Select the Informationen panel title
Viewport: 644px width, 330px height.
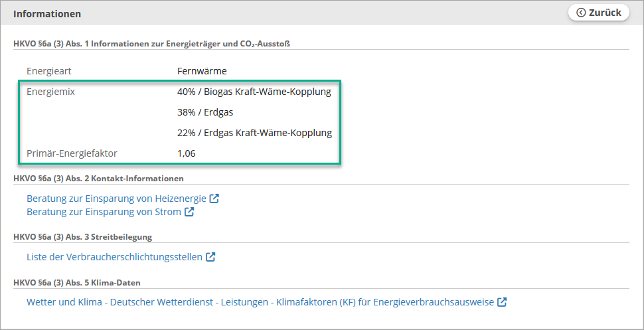(47, 13)
